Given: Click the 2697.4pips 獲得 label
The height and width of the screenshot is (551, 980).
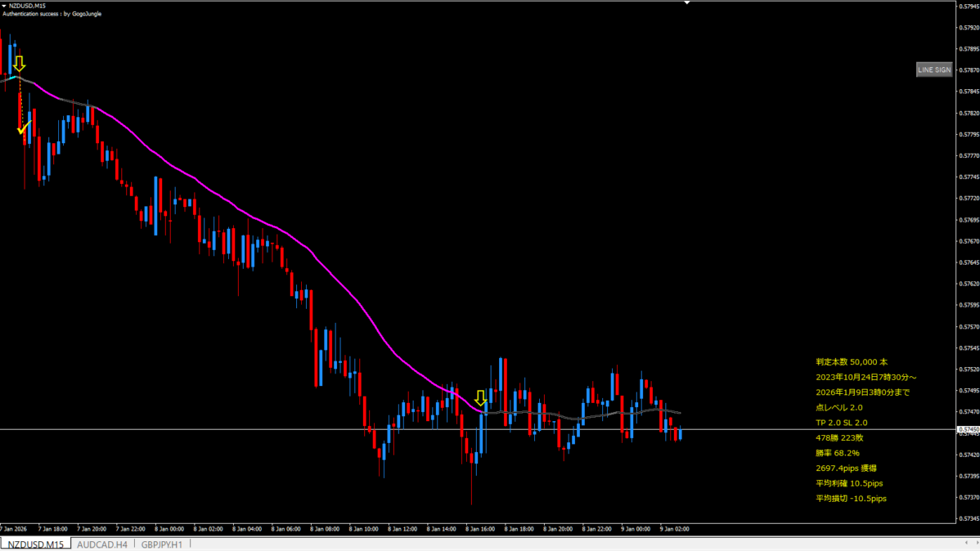Looking at the screenshot, I should (847, 468).
